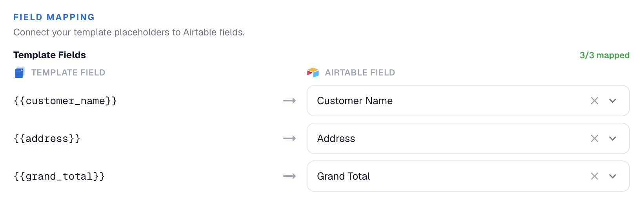Expand the Grand Total dropdown chevron

coord(613,176)
